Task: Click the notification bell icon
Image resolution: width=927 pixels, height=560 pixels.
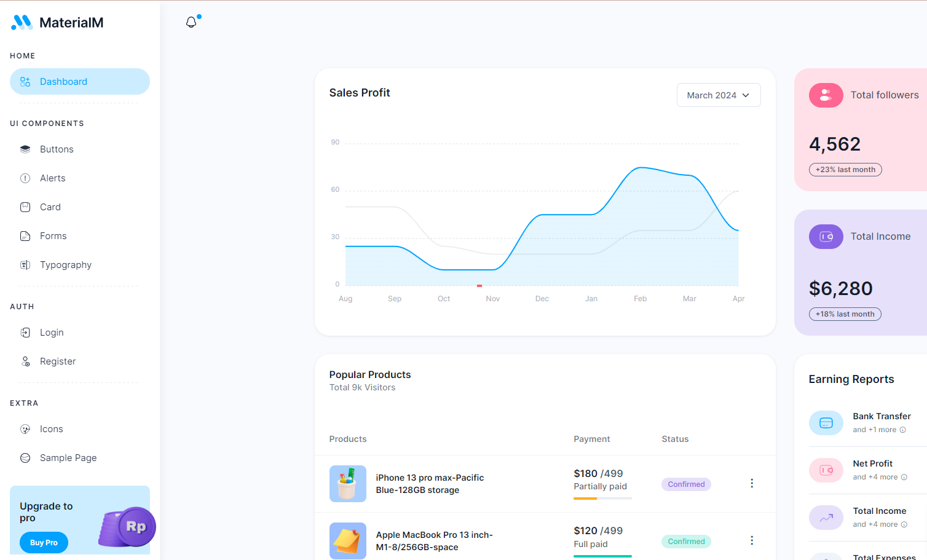Action: point(191,22)
